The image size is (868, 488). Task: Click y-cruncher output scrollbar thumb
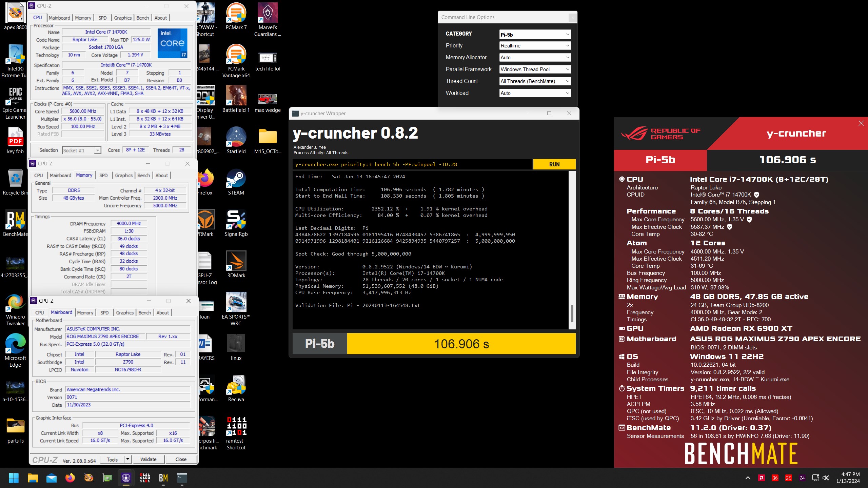(572, 313)
